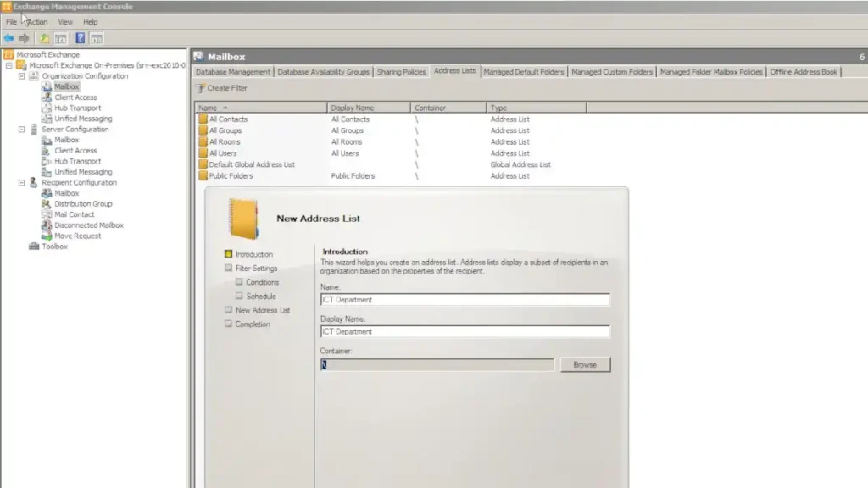This screenshot has height=488, width=868.
Task: Collapse the Recipient Configuration tree node
Action: 21,183
